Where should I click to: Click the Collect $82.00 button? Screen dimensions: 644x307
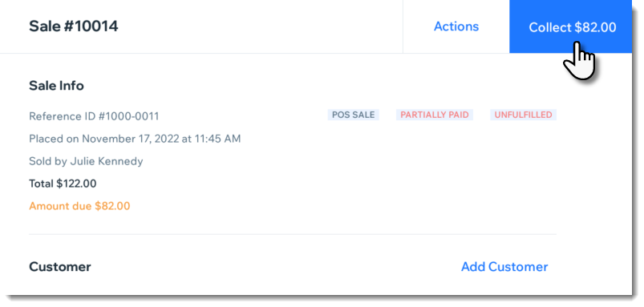pos(571,26)
